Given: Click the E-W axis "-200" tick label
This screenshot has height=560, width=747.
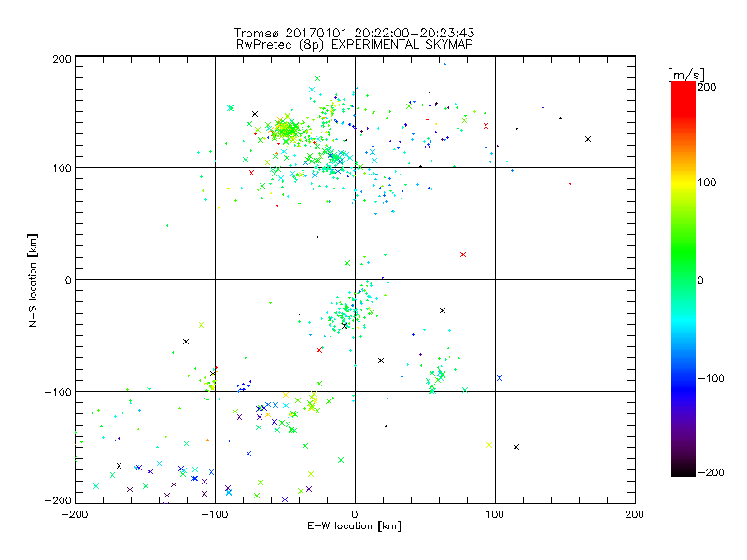Looking at the screenshot, I should [x=75, y=514].
